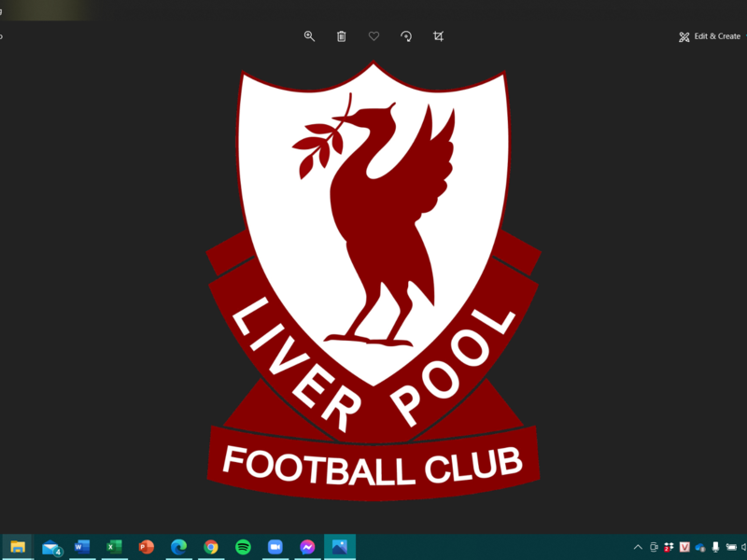Click the Liverpool crest image
Image resolution: width=747 pixels, height=560 pixels.
pos(373,281)
